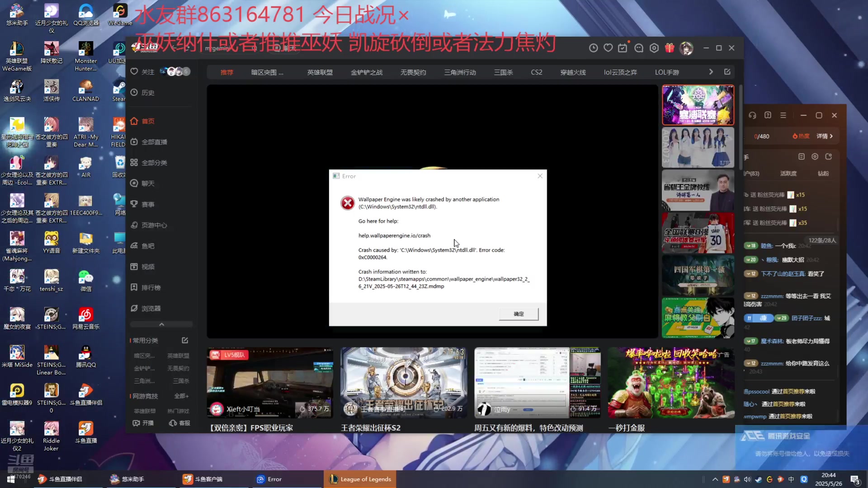Open 全部直播 in Douyu sidebar
This screenshot has height=488, width=868.
[149, 142]
